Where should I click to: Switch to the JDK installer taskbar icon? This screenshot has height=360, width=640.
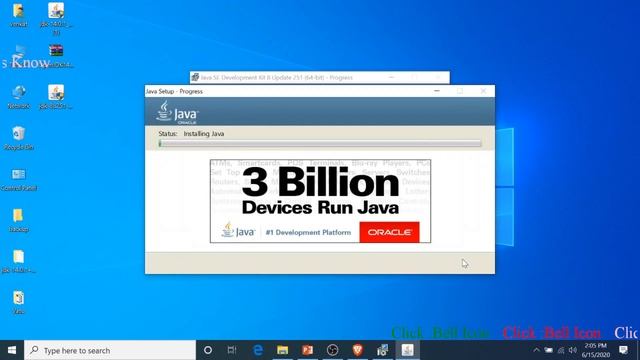coord(382,350)
